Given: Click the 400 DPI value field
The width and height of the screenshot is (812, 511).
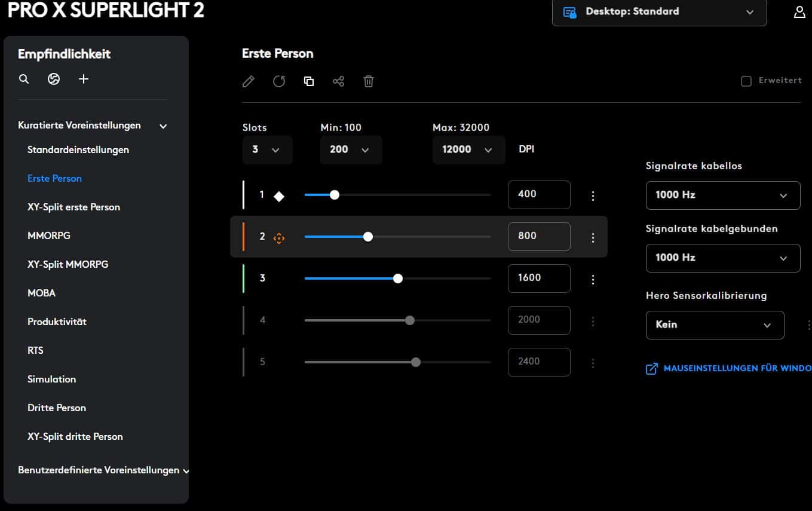Looking at the screenshot, I should (539, 195).
